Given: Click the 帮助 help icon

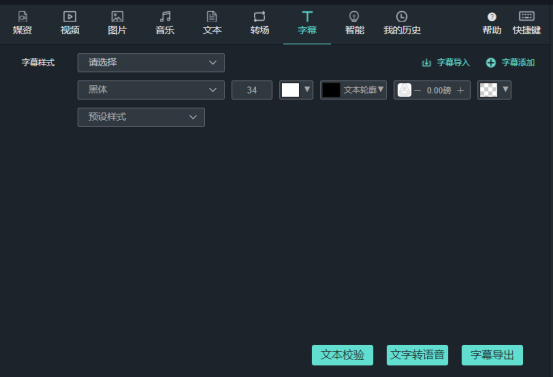Looking at the screenshot, I should [492, 23].
